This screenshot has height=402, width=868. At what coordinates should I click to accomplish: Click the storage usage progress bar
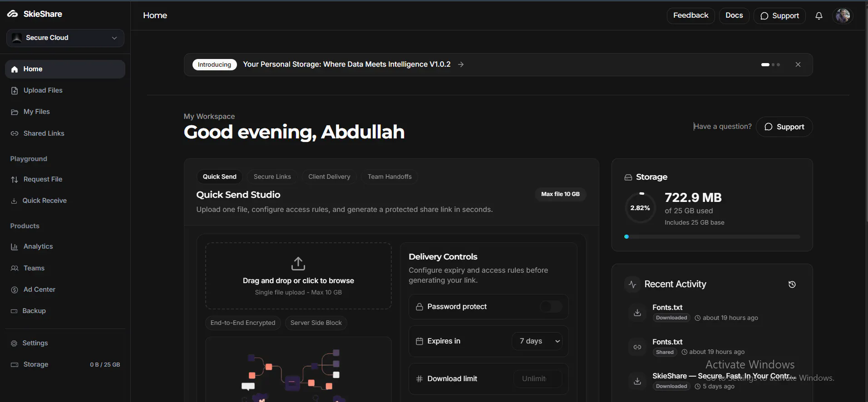(x=712, y=237)
